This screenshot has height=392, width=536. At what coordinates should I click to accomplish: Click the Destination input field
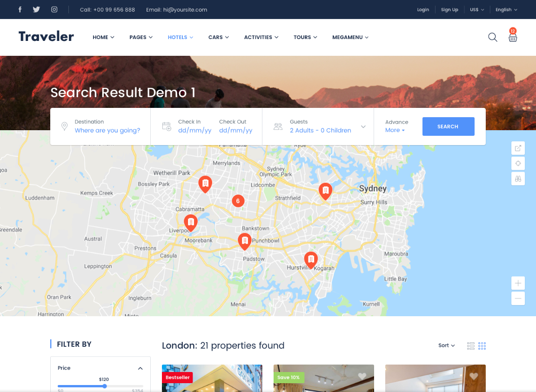[107, 131]
